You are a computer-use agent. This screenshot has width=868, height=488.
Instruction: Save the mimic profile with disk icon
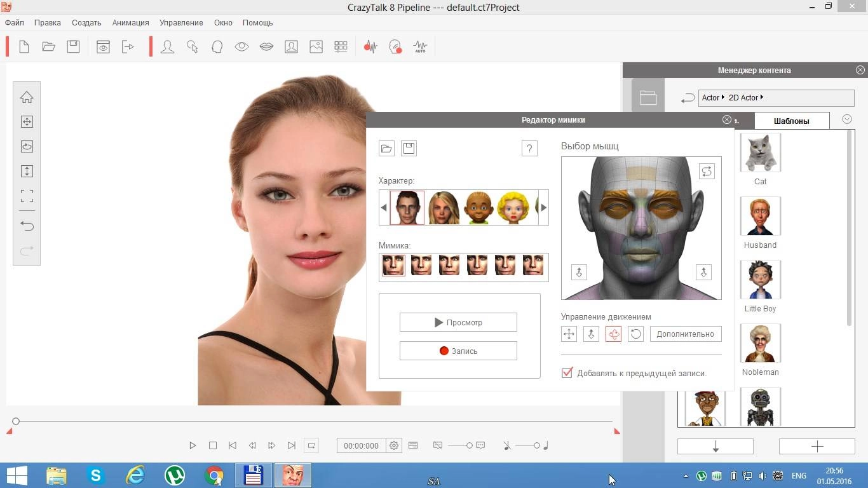409,149
